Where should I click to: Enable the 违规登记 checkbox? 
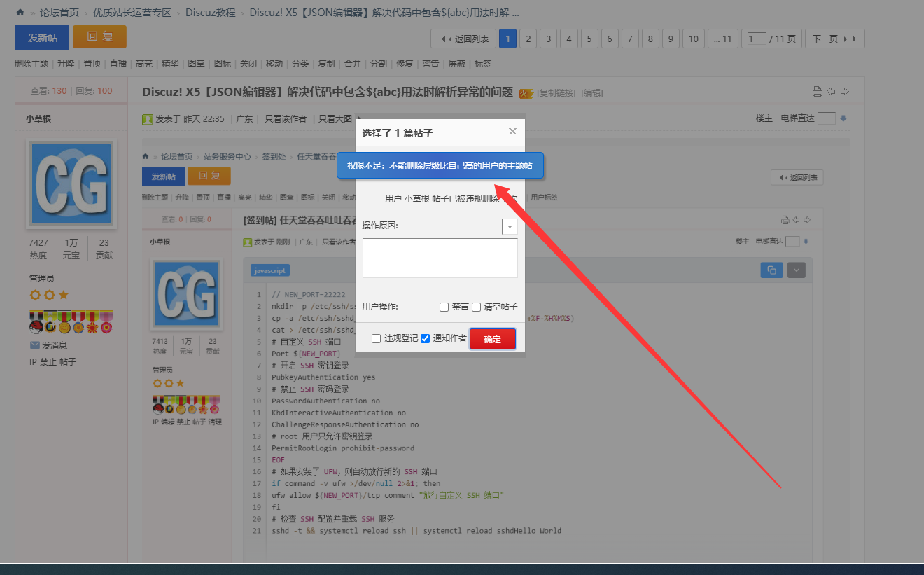pos(377,338)
